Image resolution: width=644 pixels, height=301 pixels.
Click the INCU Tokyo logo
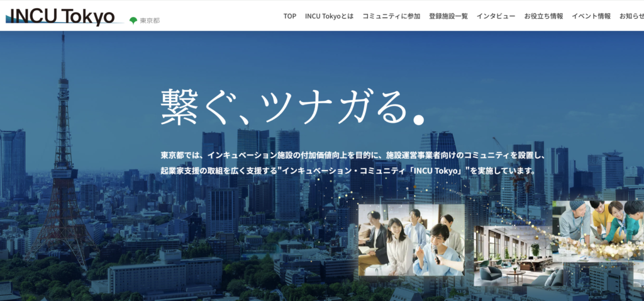[60, 15]
